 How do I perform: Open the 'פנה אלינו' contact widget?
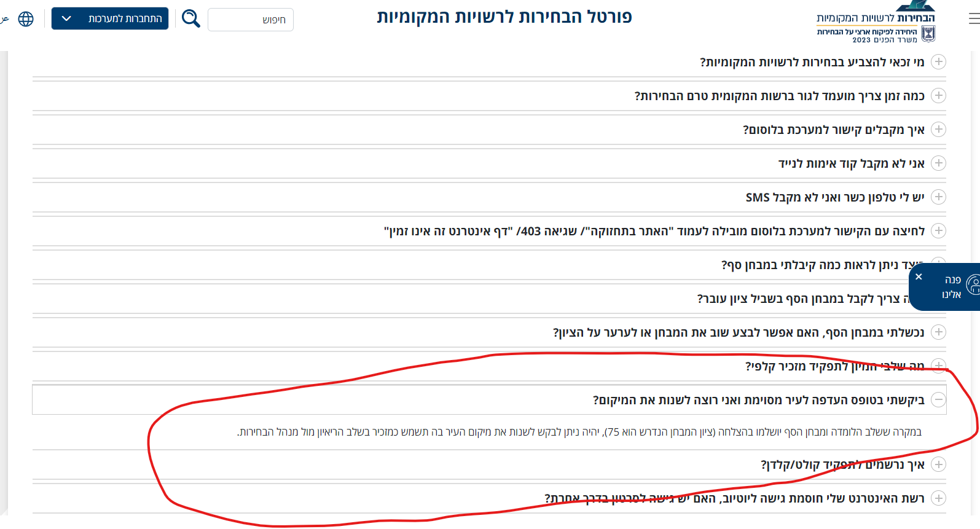[952, 287]
